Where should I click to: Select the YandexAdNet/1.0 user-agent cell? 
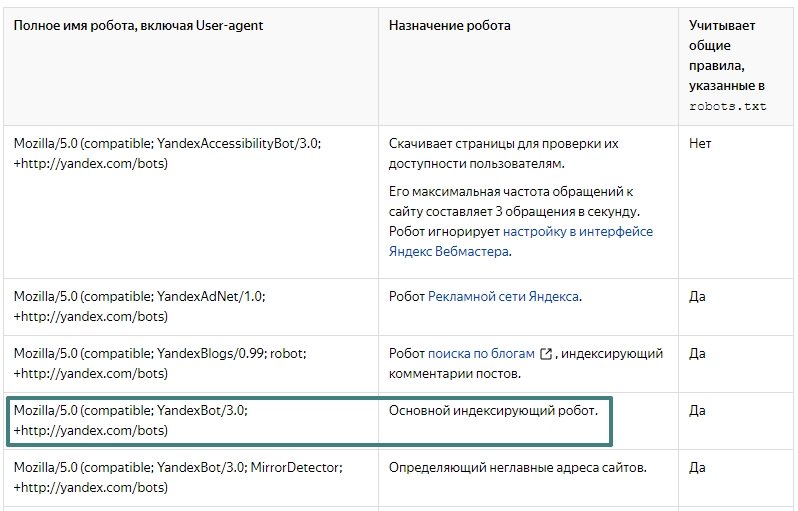[x=139, y=306]
